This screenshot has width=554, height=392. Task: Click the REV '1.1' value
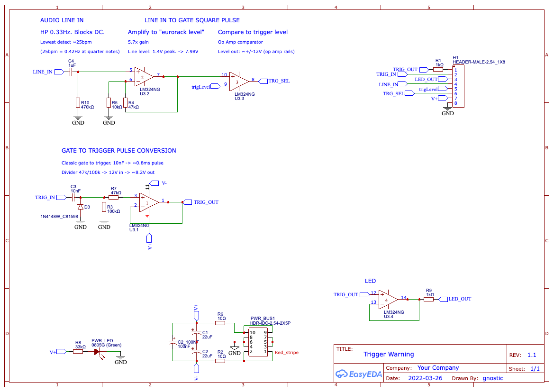pos(532,355)
